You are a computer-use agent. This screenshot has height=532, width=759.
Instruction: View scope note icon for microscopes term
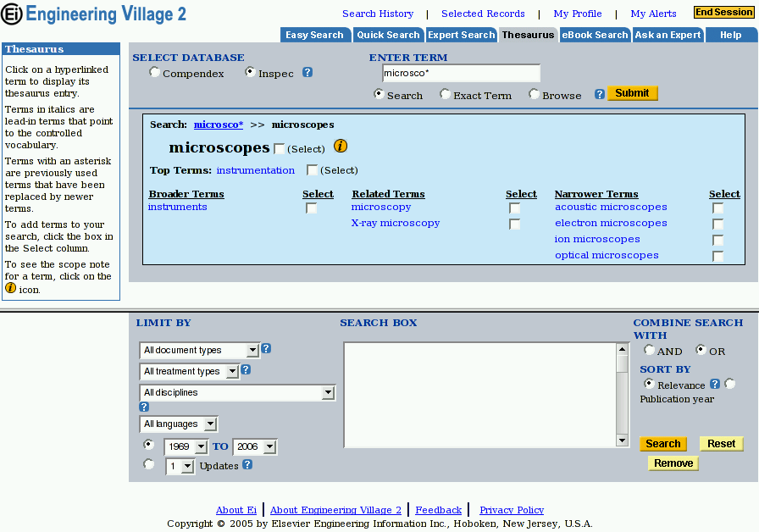click(341, 146)
